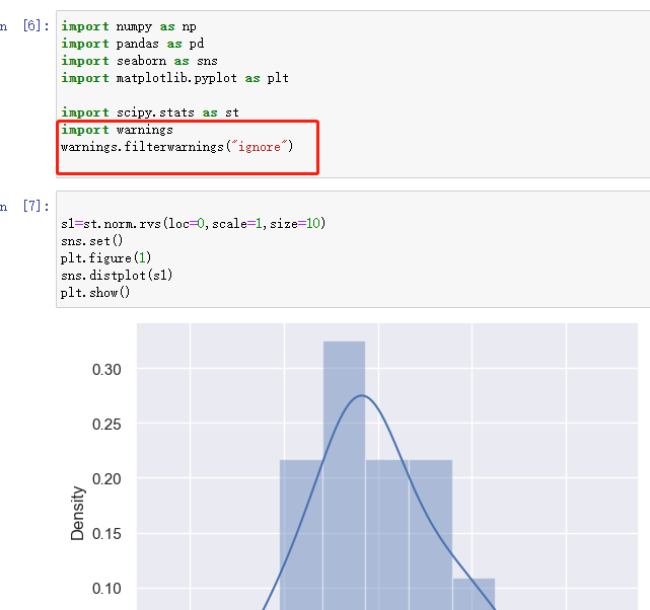Click the import warnings line
The height and width of the screenshot is (610, 650).
(116, 130)
